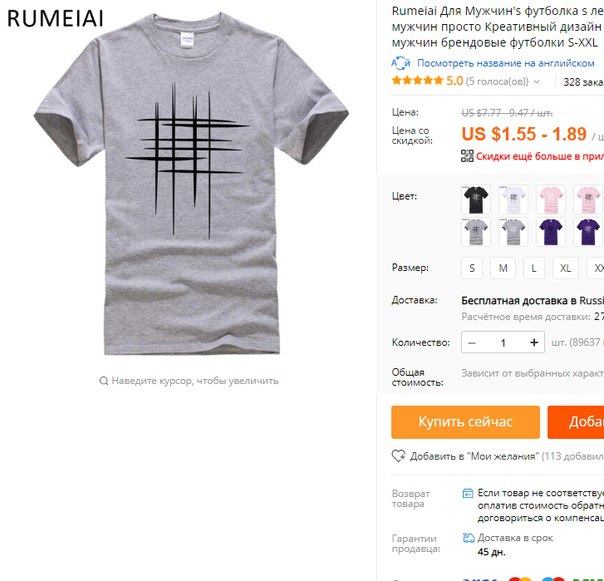
Task: Open Посмотреть название на английском link
Action: pyautogui.click(x=505, y=63)
